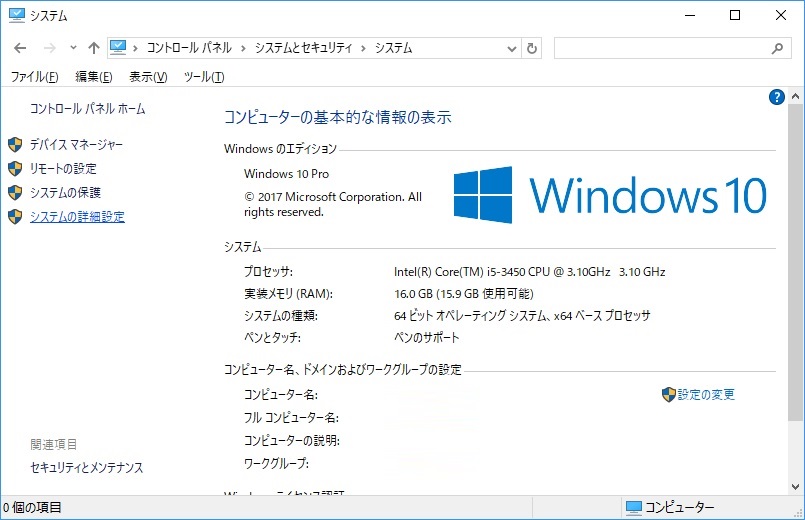This screenshot has height=520, width=805.
Task: Select システムとセキュリティ in the breadcrumb
Action: [x=303, y=48]
